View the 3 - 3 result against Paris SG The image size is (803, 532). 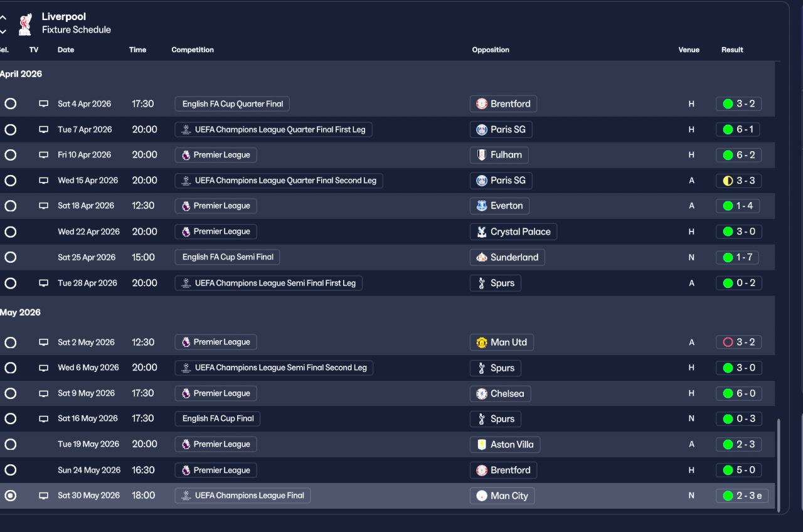coord(738,181)
